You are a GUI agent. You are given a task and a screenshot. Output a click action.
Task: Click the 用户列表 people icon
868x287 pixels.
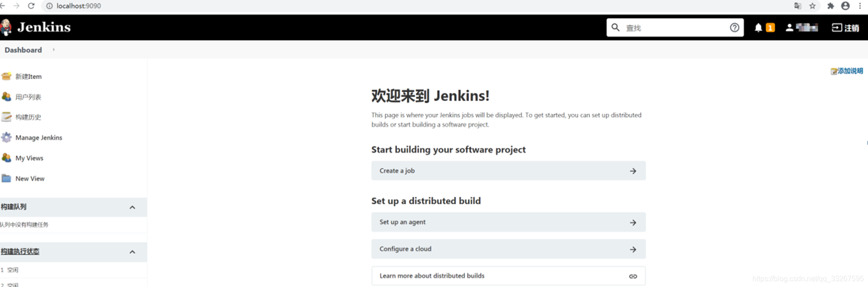6,96
